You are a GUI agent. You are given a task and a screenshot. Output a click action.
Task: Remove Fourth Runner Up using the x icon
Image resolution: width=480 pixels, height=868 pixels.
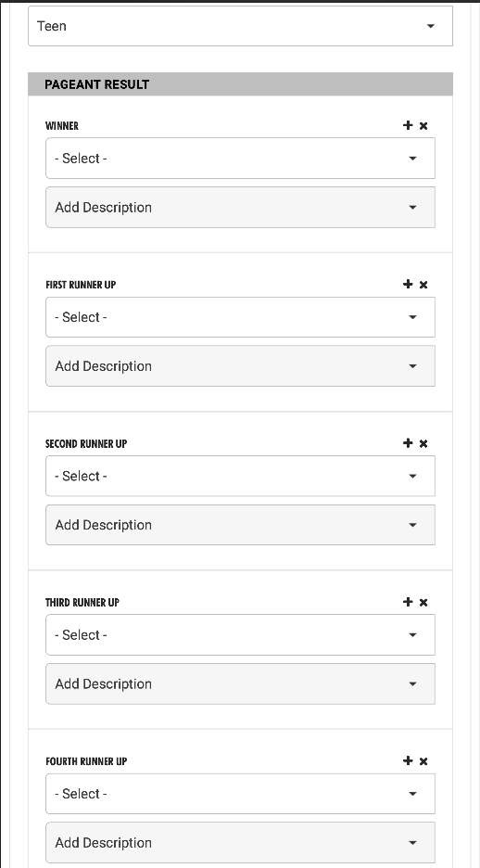pos(423,761)
